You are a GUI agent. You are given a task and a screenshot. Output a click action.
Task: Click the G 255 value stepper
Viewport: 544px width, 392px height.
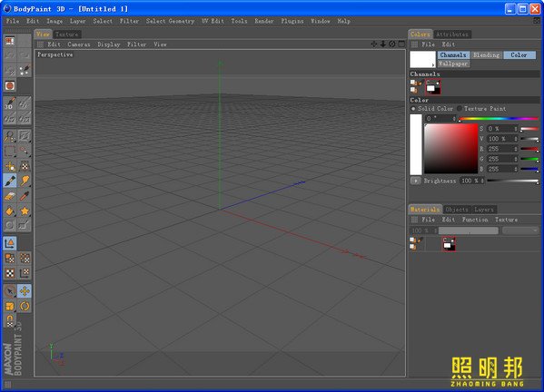pos(516,159)
